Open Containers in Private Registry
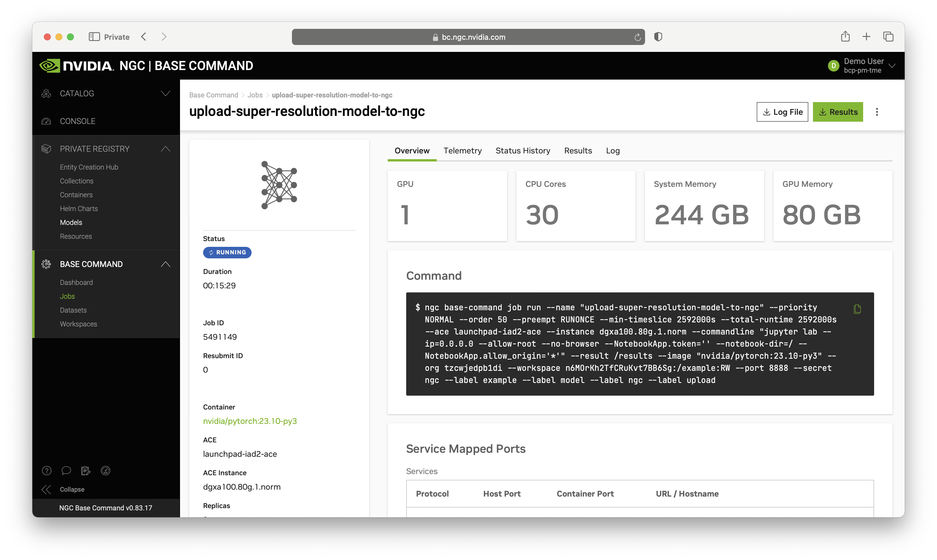 (76, 195)
